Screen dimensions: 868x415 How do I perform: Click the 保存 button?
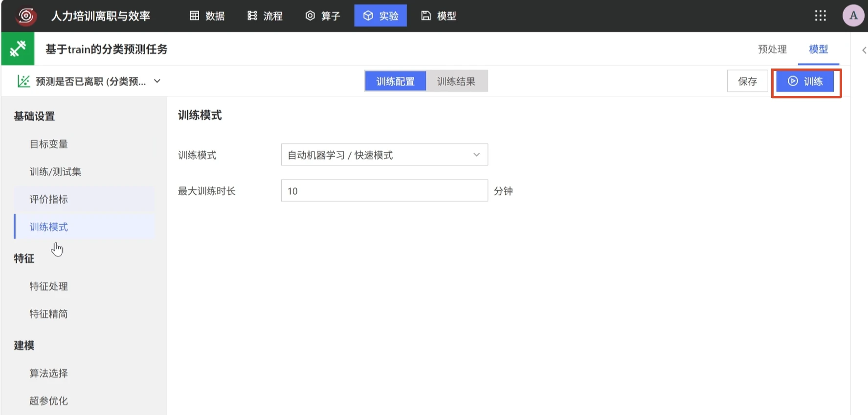coord(747,81)
